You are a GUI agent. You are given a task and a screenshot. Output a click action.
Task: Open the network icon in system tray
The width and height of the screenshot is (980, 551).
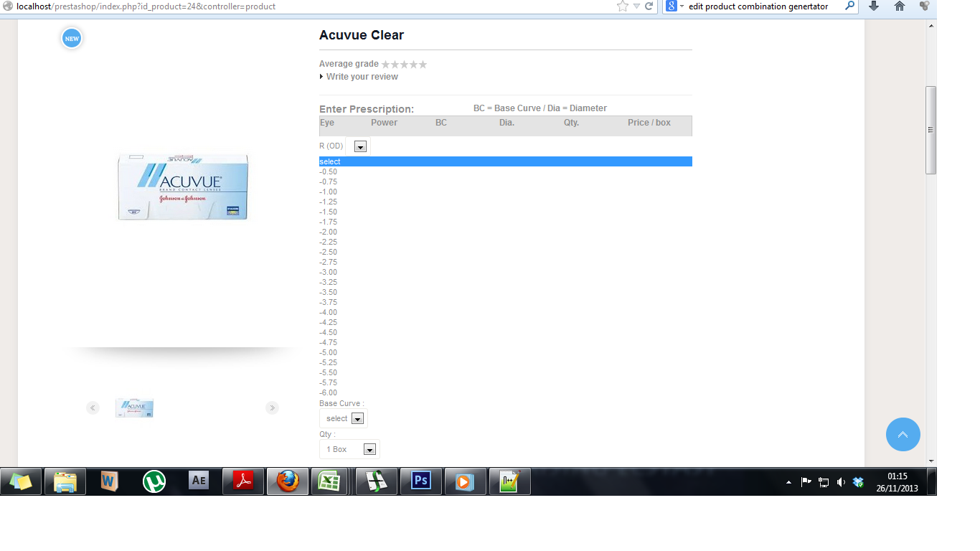tap(824, 482)
